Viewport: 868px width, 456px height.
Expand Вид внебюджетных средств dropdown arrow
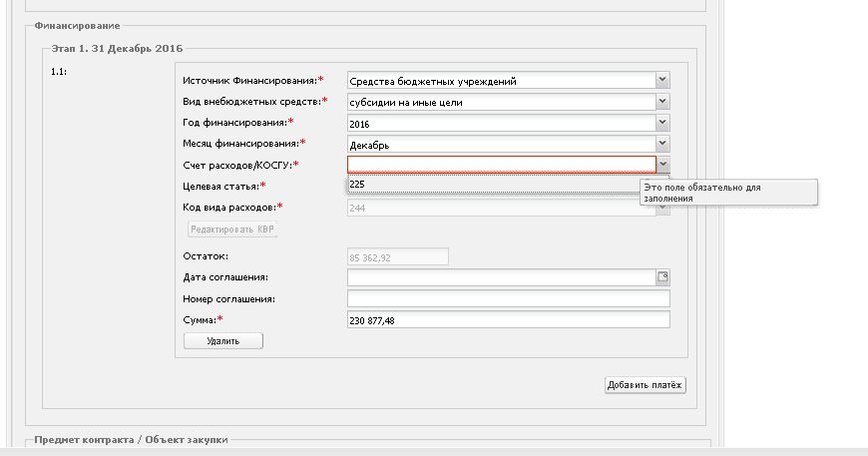(x=662, y=101)
